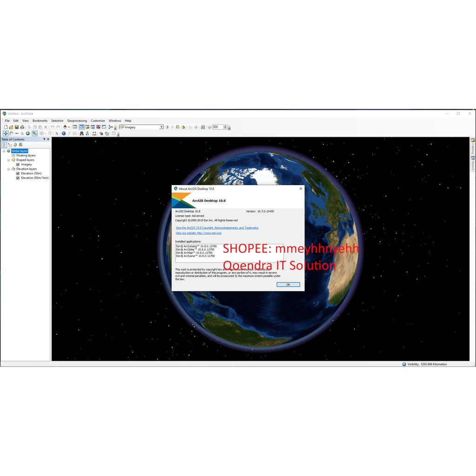Toggle the Table of Contents window icon
The image size is (476, 476).
tap(82, 127)
